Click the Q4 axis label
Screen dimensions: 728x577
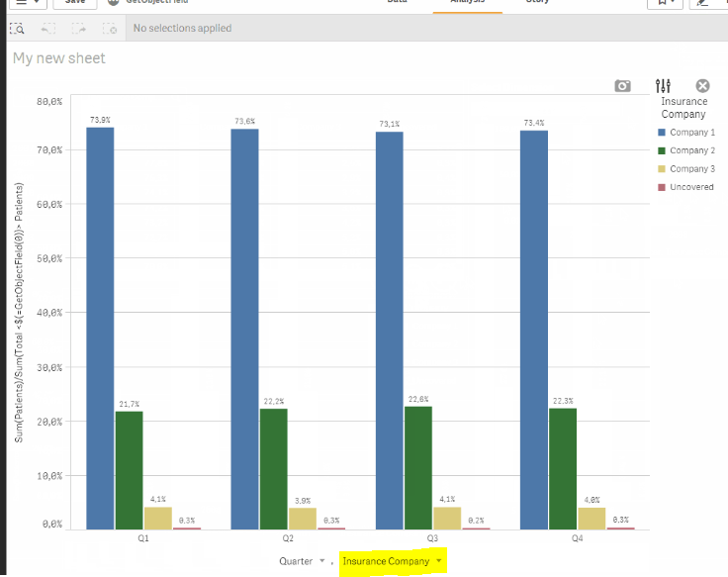(x=577, y=538)
